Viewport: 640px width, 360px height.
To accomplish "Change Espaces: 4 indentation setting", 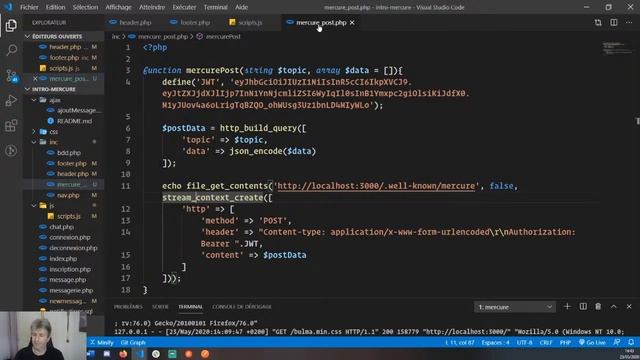I will coord(495,342).
